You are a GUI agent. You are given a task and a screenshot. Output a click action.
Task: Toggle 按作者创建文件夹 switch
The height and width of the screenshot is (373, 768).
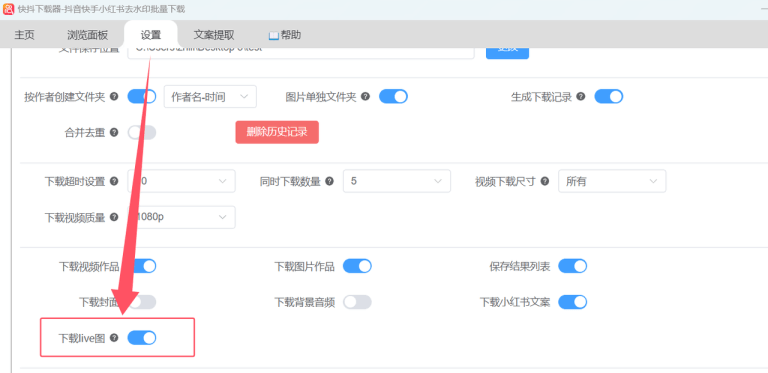coord(142,96)
